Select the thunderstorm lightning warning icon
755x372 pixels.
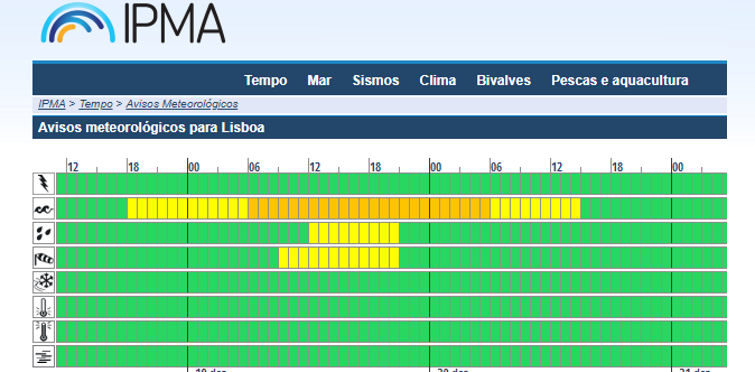pos(43,183)
